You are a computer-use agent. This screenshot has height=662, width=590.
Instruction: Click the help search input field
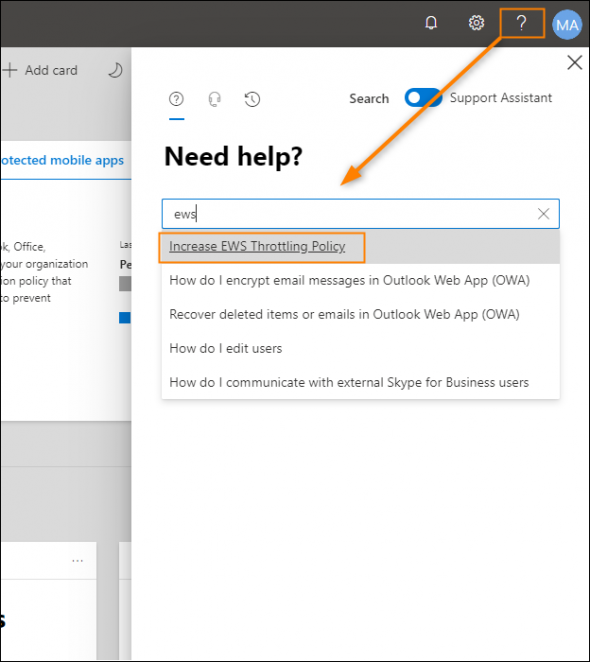[x=361, y=214]
